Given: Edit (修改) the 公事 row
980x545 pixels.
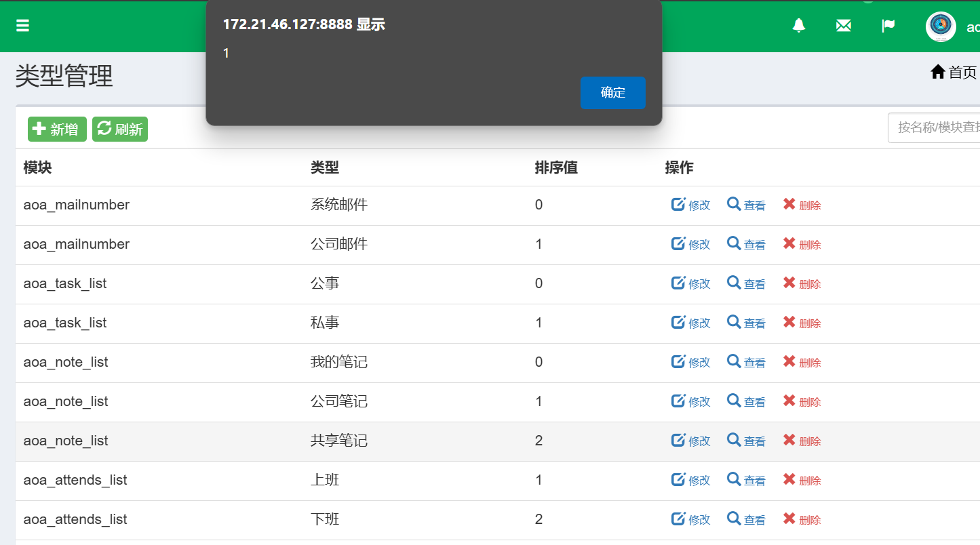Looking at the screenshot, I should (691, 283).
